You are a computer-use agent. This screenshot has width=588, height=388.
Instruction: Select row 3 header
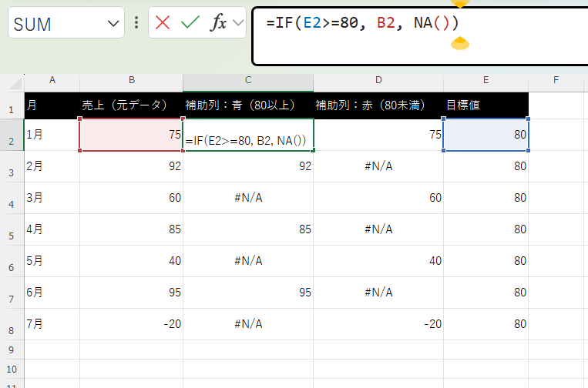coord(12,166)
